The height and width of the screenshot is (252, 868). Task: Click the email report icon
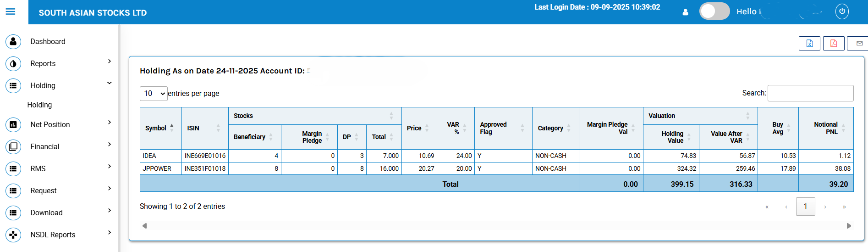[x=859, y=43]
